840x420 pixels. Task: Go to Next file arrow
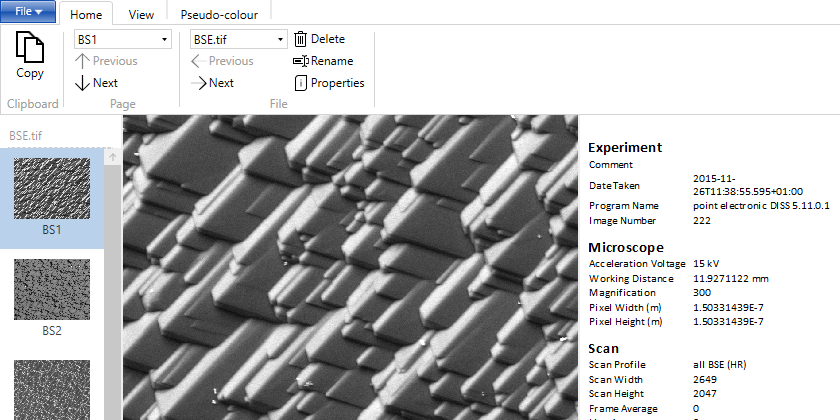(199, 83)
